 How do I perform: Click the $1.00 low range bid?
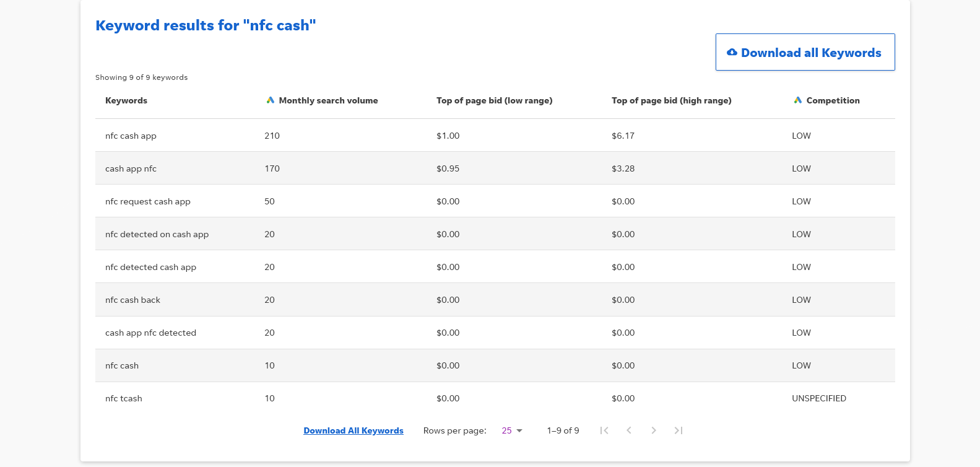tap(448, 136)
